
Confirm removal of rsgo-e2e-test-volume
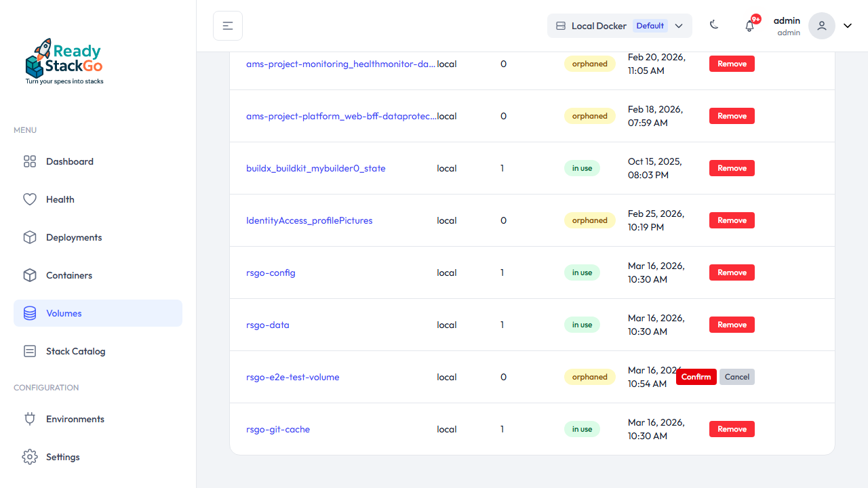(696, 377)
